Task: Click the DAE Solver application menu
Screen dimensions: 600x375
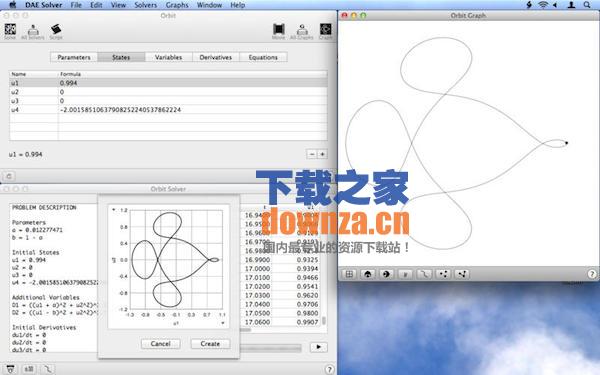Action: (x=43, y=5)
